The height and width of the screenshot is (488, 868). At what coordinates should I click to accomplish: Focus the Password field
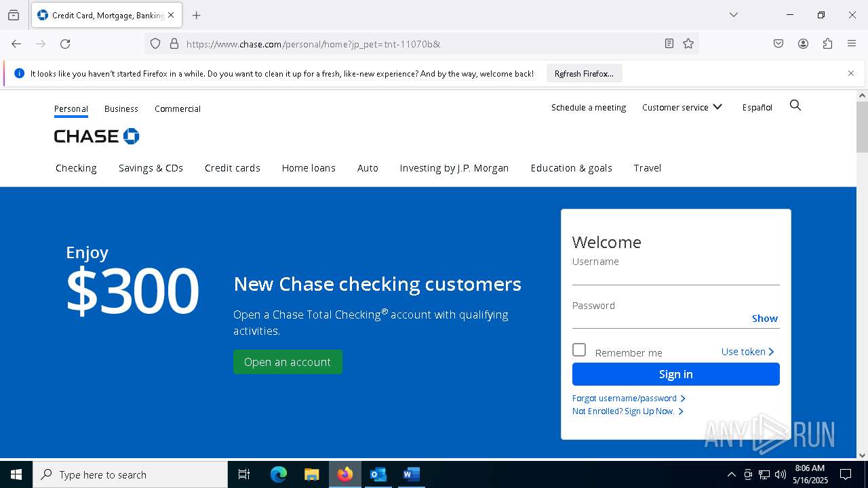coord(660,319)
